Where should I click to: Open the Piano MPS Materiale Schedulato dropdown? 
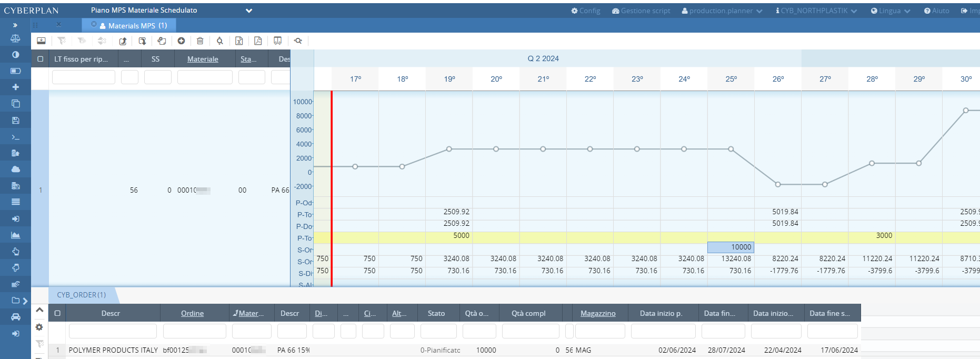click(249, 11)
